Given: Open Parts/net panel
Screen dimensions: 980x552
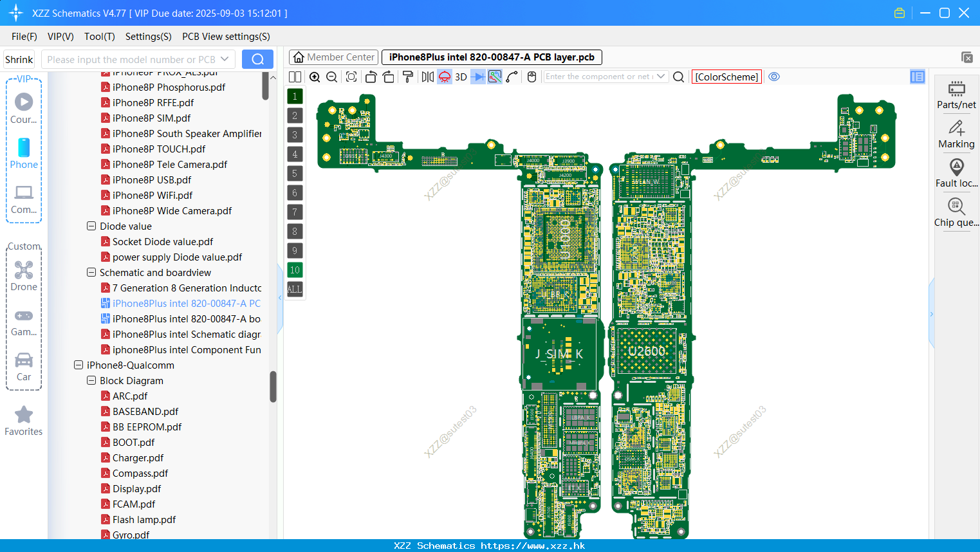Looking at the screenshot, I should [956, 95].
